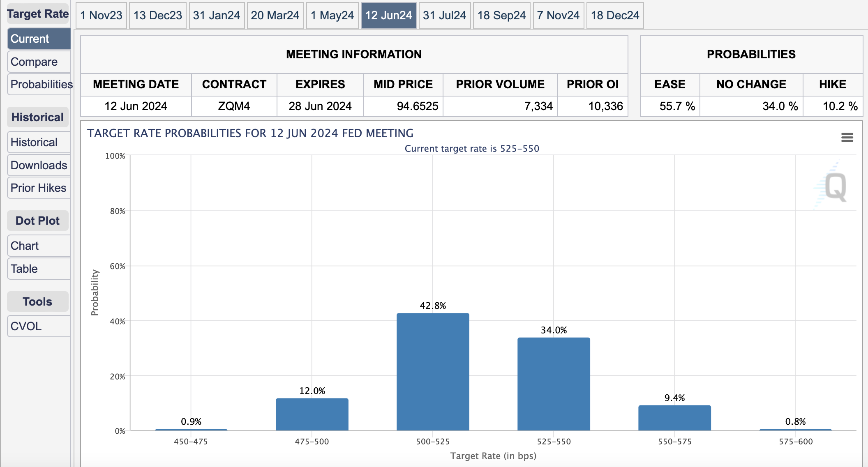
Task: Open the Compare sidebar option
Action: point(39,62)
